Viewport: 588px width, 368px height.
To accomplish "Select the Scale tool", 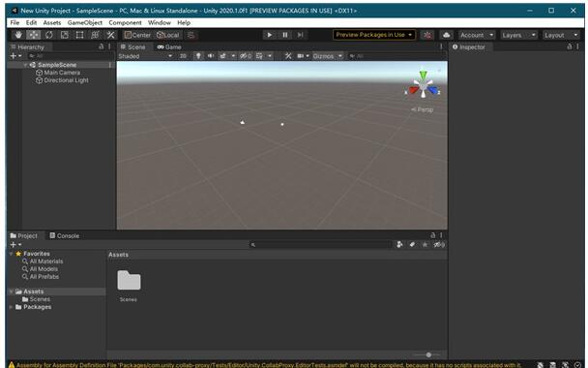I will (65, 35).
